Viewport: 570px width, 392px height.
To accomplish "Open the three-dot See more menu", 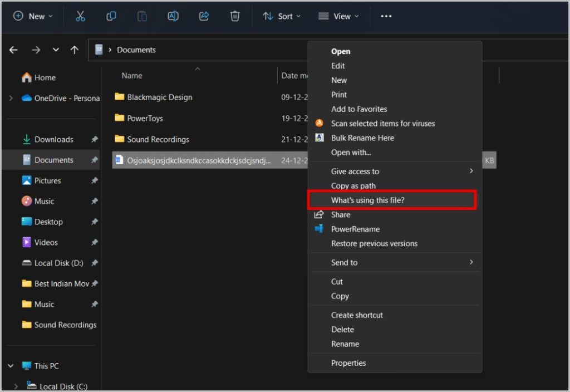I will (x=386, y=16).
